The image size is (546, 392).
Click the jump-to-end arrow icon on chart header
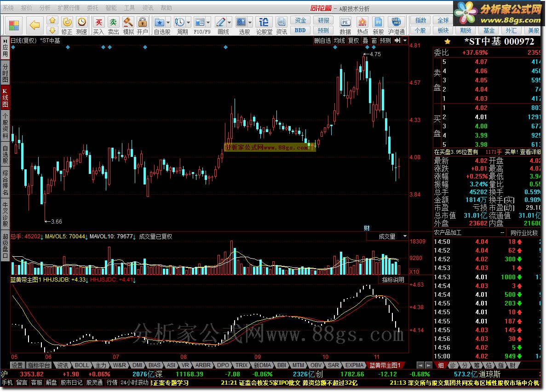[x=397, y=40]
